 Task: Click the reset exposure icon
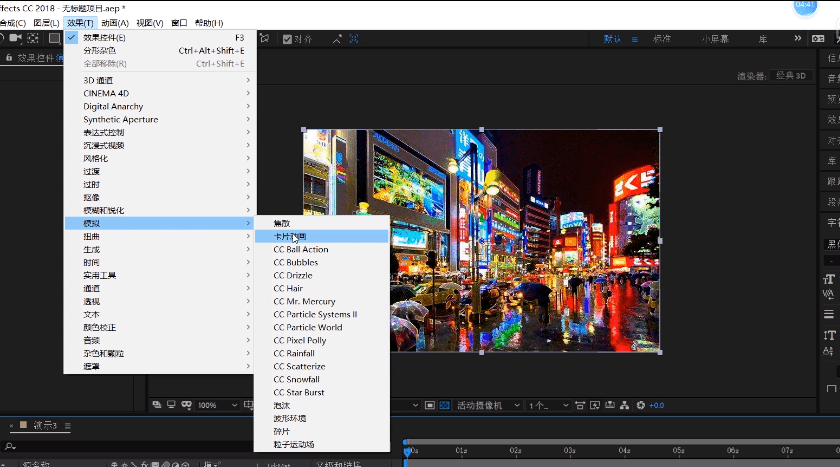[x=641, y=405]
